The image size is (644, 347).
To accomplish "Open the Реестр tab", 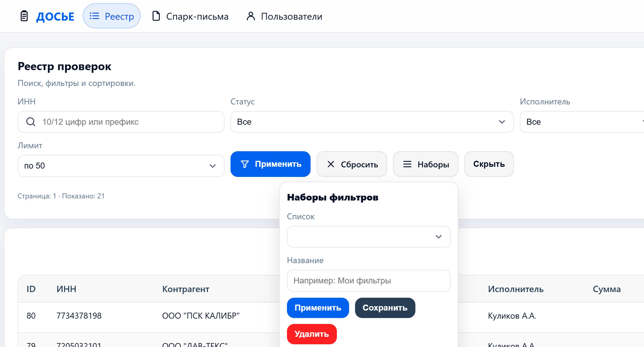I will [x=112, y=16].
